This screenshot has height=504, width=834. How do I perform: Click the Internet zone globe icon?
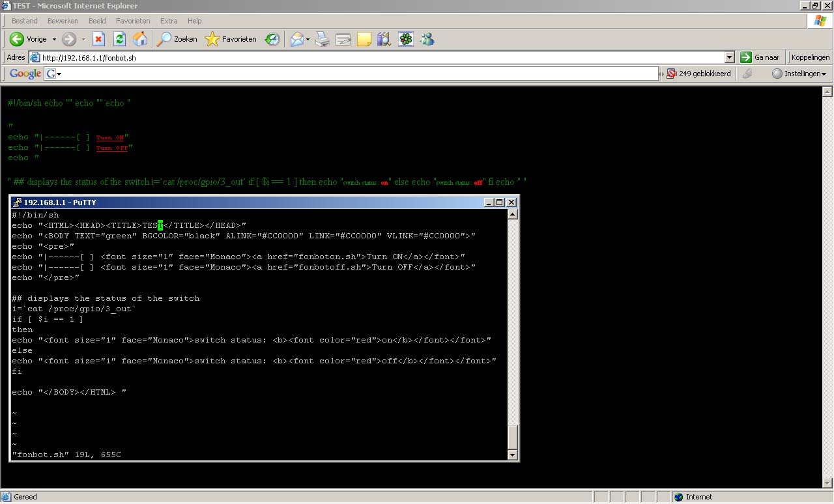(679, 497)
